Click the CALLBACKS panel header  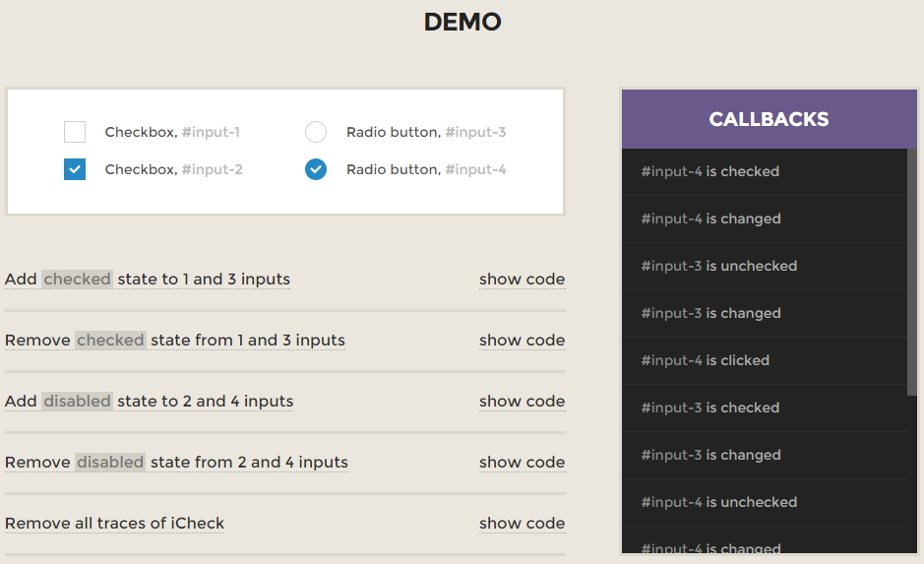(770, 119)
